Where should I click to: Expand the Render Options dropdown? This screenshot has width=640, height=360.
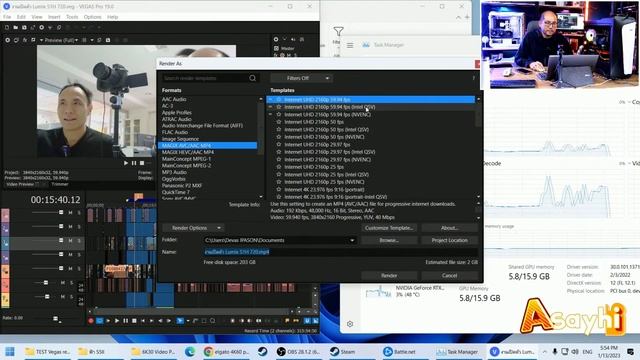[x=193, y=228]
